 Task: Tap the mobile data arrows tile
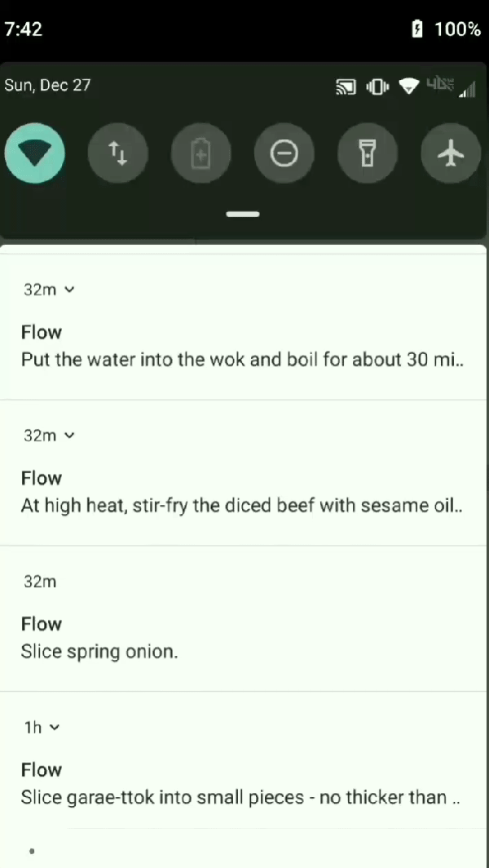pos(118,153)
